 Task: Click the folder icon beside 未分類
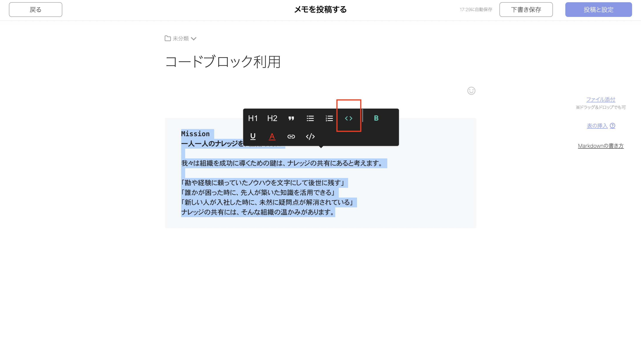(168, 38)
